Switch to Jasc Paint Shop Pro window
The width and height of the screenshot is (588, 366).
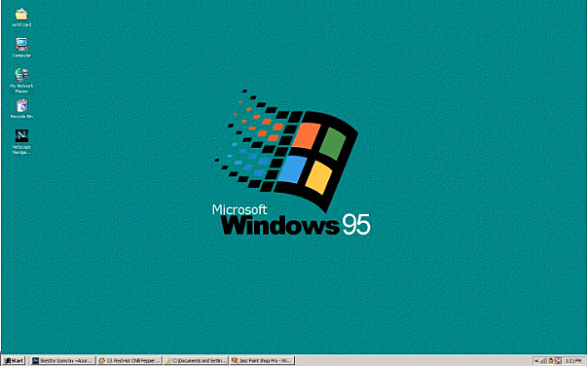262,361
